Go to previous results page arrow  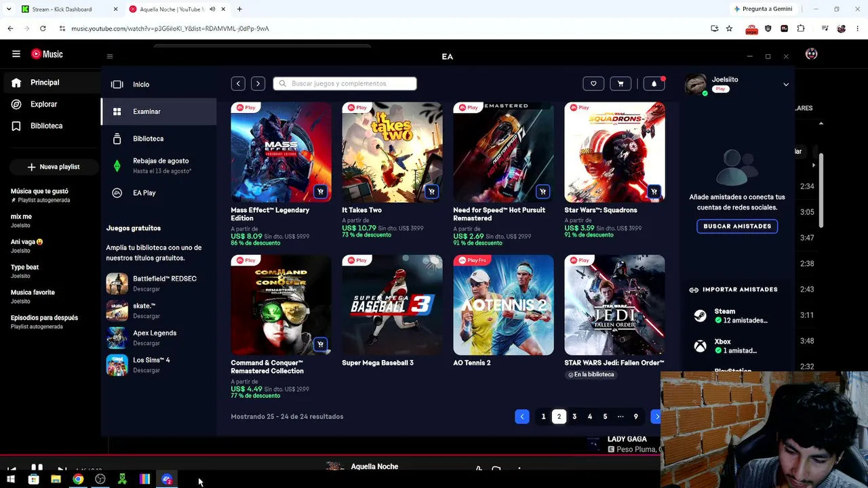(521, 416)
